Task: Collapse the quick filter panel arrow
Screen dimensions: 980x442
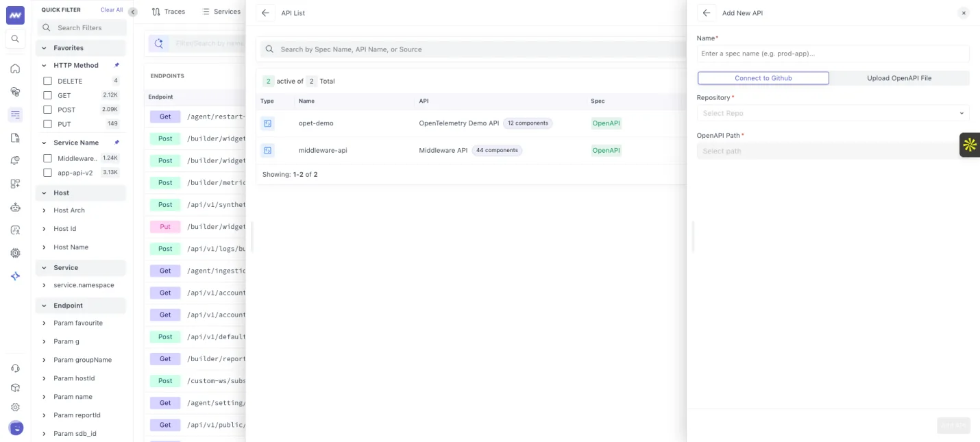Action: pyautogui.click(x=133, y=12)
